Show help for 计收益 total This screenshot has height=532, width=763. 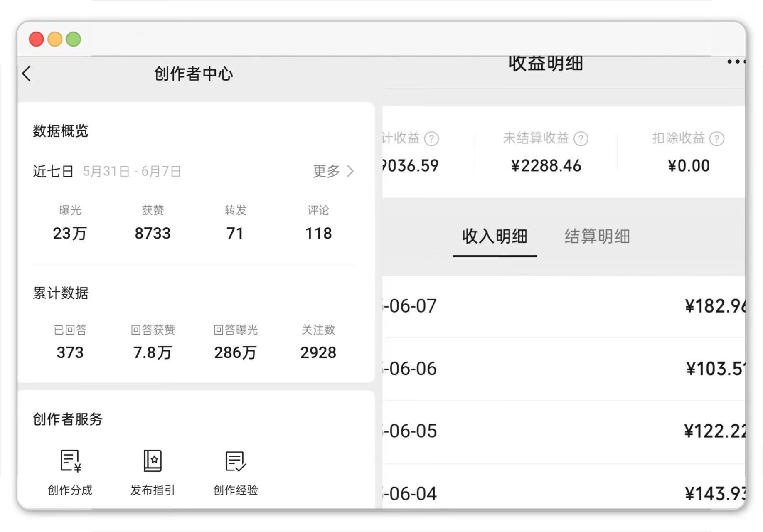[431, 138]
